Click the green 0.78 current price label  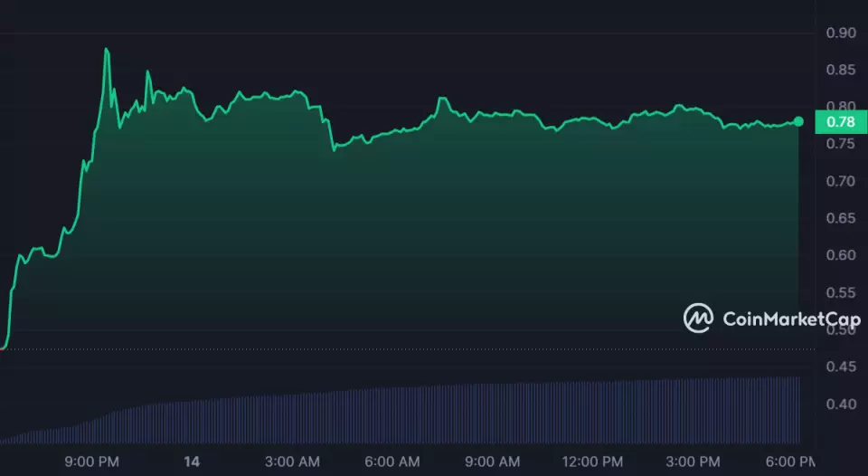[841, 122]
